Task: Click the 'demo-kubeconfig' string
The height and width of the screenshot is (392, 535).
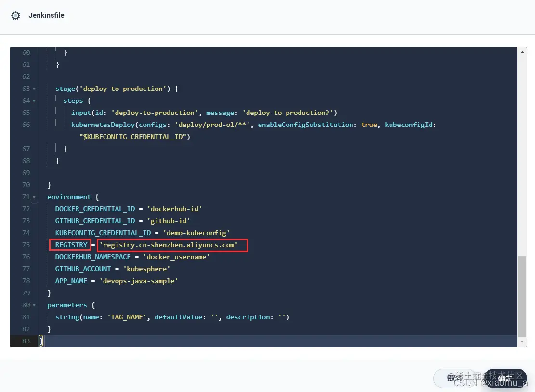Action: pyautogui.click(x=196, y=233)
